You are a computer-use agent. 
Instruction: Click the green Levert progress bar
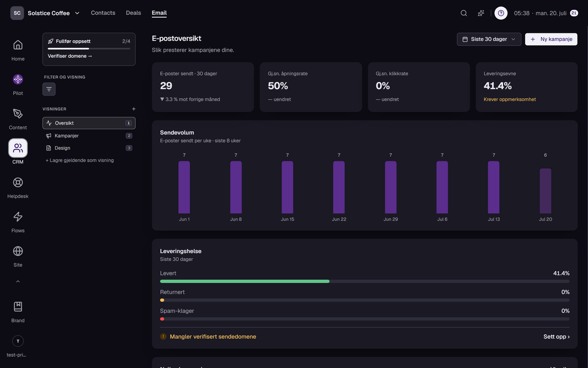pos(245,281)
